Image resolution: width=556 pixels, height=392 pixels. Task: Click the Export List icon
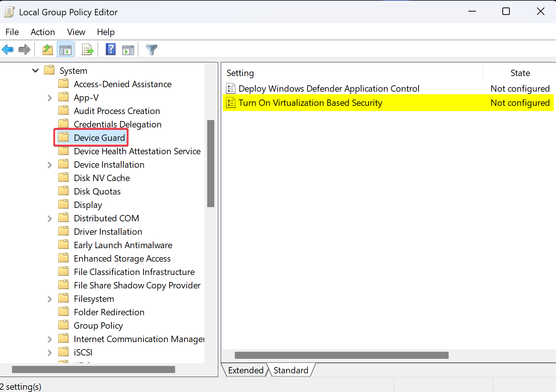[x=87, y=49]
